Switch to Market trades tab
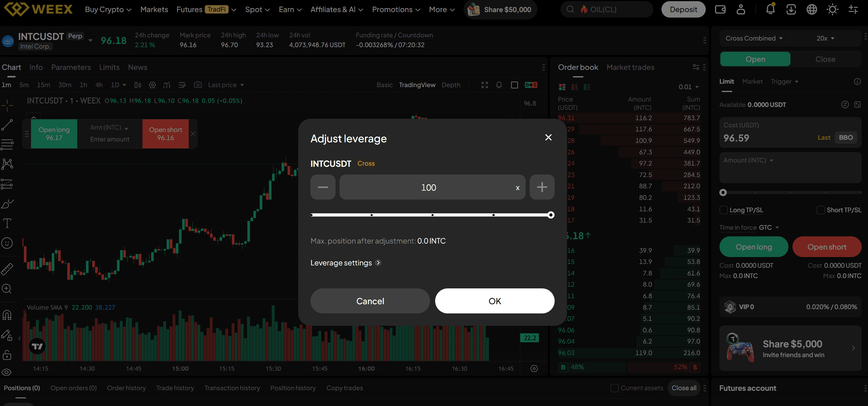Screen dimensions: 868x406 pyautogui.click(x=630, y=67)
